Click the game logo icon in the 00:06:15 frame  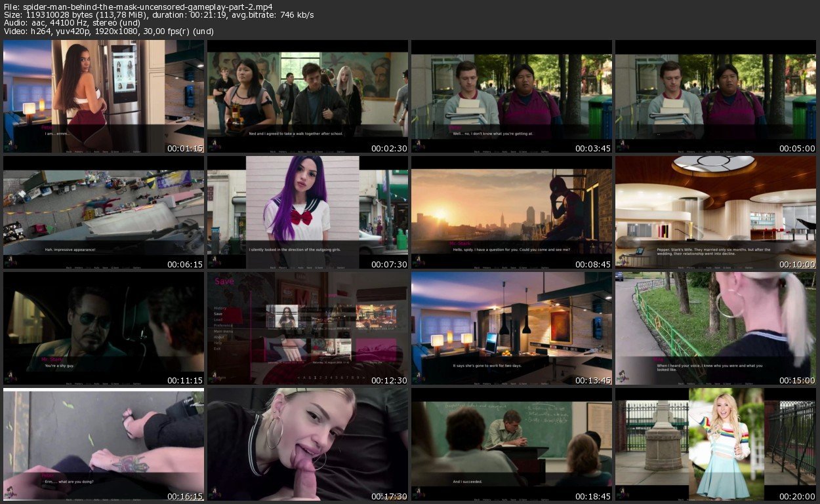pos(11,262)
